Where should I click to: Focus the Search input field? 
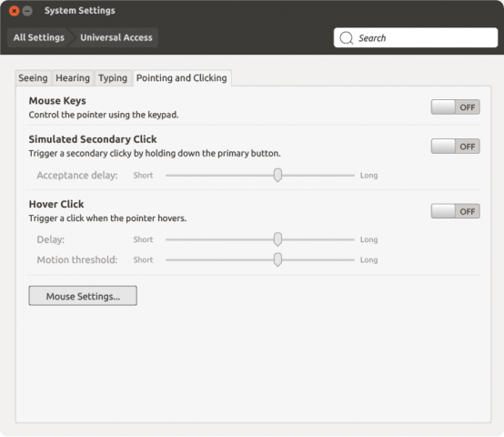(416, 37)
